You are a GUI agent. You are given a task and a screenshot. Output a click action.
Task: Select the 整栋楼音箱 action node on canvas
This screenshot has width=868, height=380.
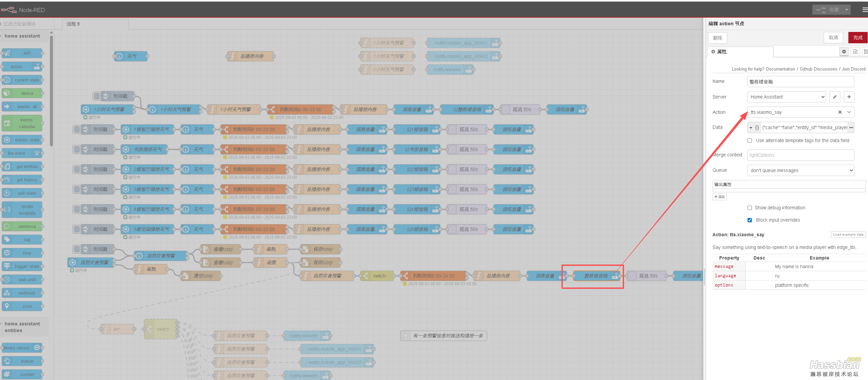pos(597,276)
